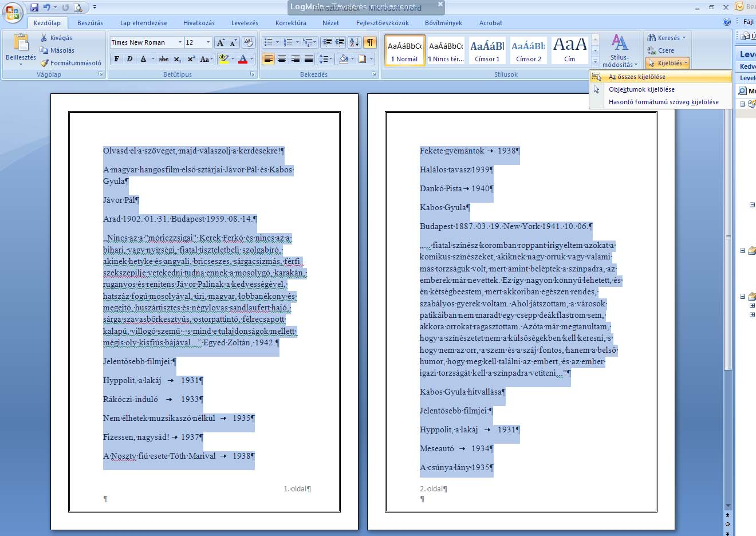Open the Beillesztés paste options arrow

click(x=21, y=64)
